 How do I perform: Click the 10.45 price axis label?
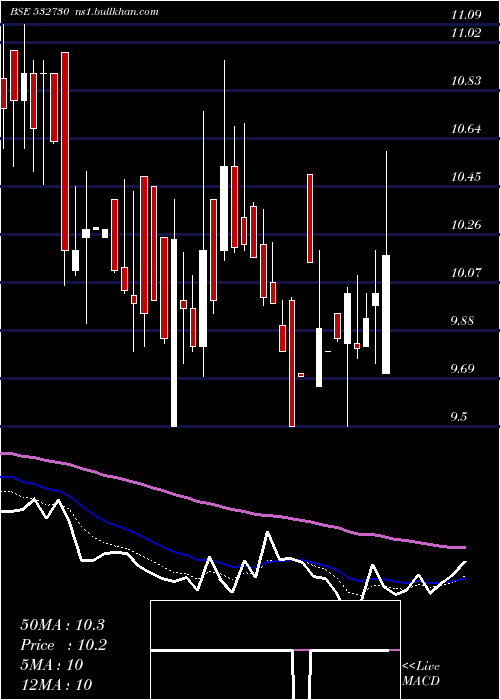pyautogui.click(x=466, y=177)
